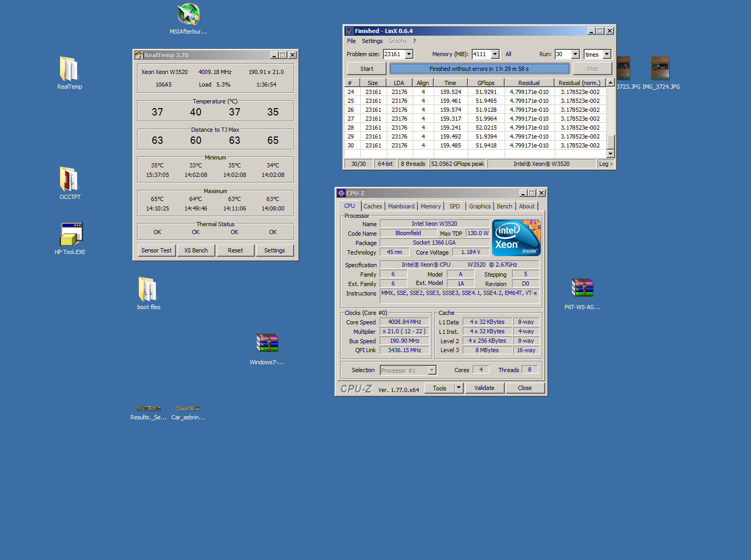Viewport: 751px width, 560px height.
Task: Click the CPU-Z title bar icon
Action: click(x=341, y=193)
